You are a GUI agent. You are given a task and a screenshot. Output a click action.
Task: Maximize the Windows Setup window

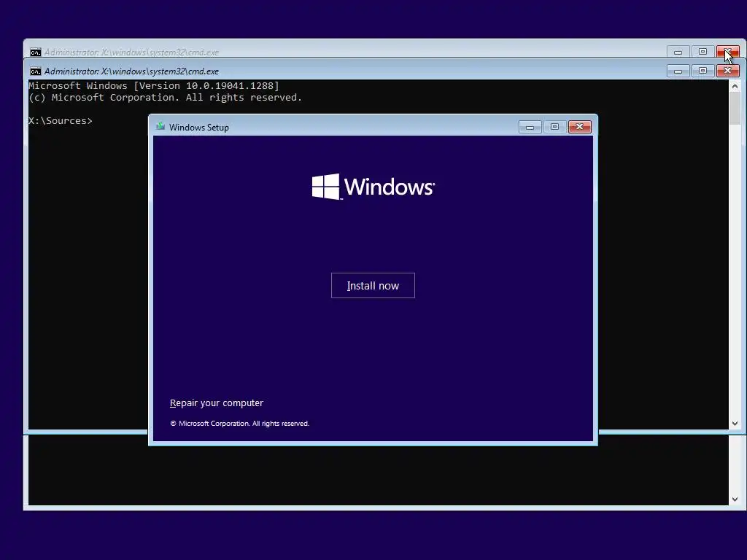[x=554, y=127]
